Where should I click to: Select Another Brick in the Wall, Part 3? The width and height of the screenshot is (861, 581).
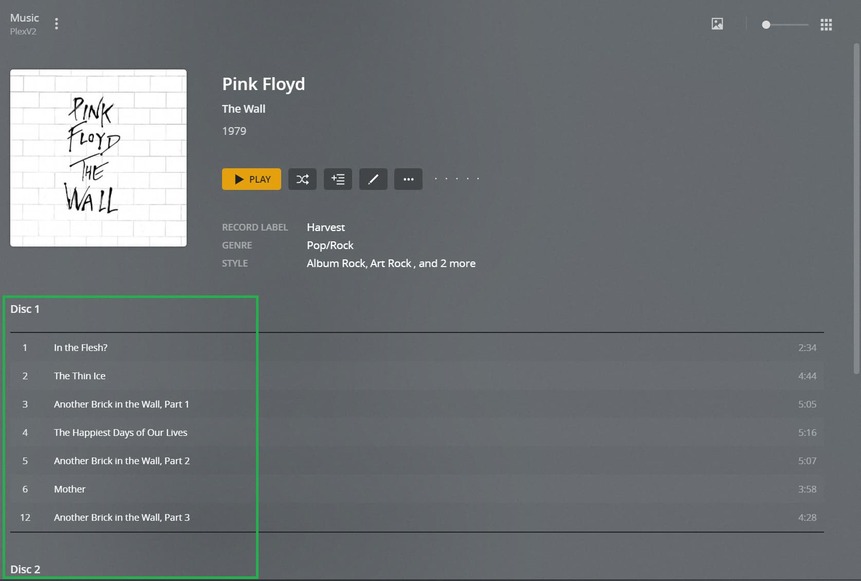click(x=417, y=517)
